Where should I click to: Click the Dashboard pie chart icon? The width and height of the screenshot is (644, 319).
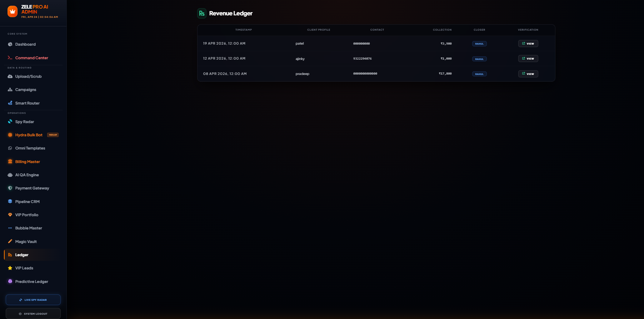[x=10, y=44]
